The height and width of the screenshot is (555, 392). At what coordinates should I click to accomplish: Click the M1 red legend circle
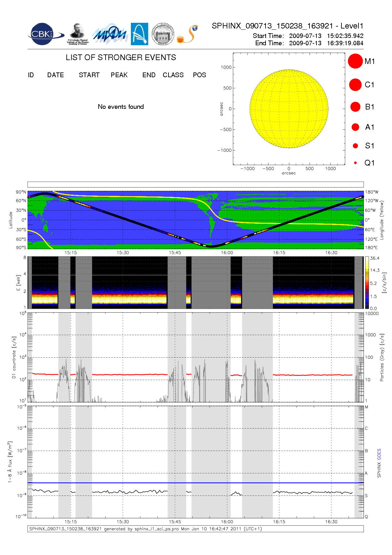[355, 61]
